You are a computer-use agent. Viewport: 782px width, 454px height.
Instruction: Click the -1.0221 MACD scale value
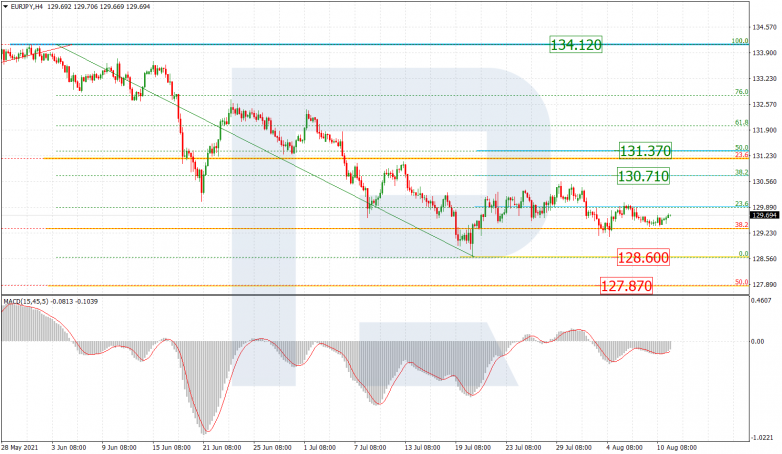click(x=762, y=438)
